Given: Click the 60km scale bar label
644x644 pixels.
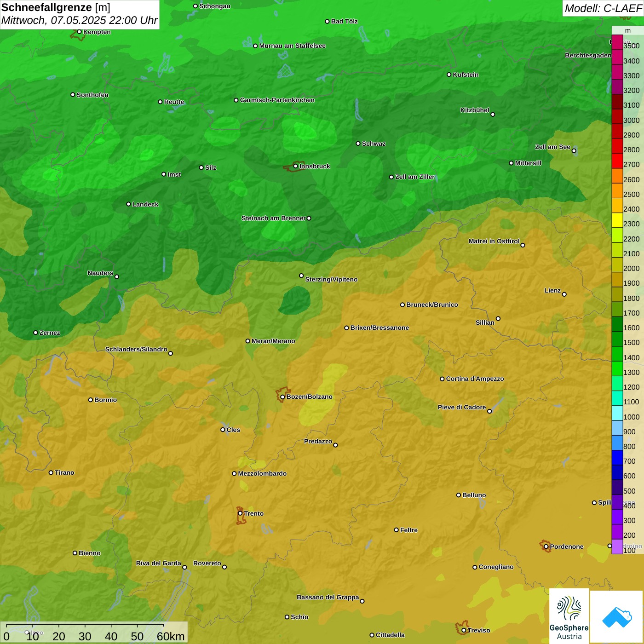Looking at the screenshot, I should pos(171,637).
